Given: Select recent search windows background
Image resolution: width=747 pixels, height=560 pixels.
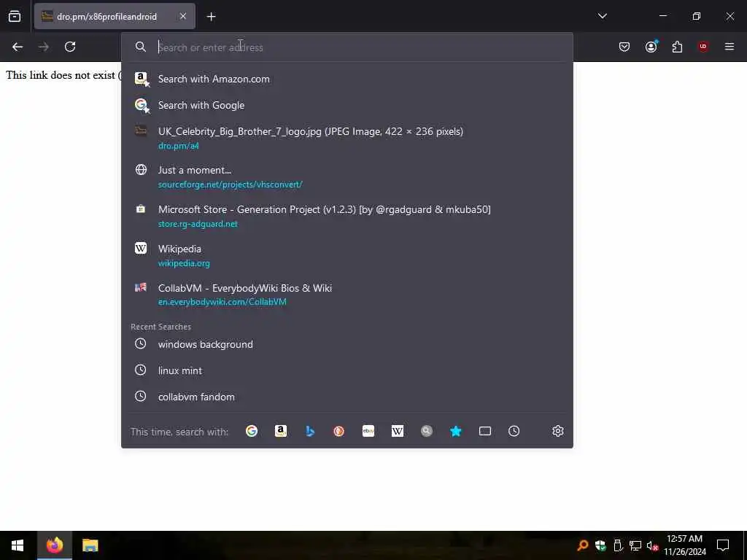Looking at the screenshot, I should pos(347,344).
